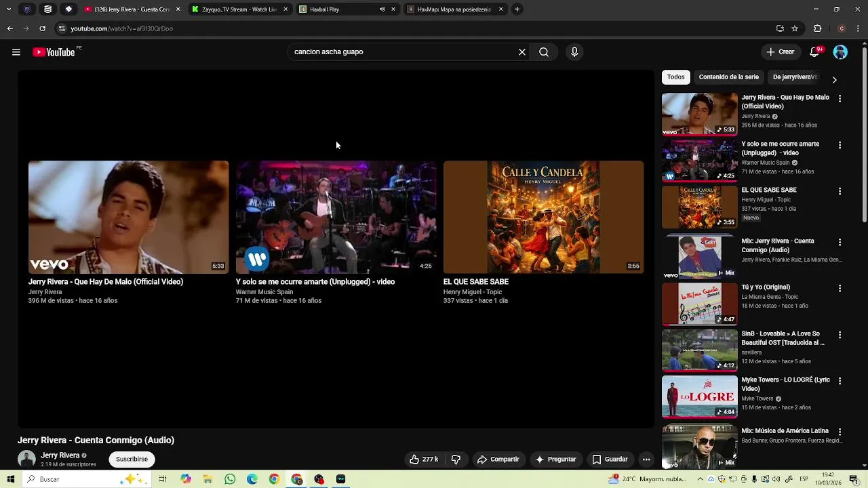Open the YouTube hamburger guide menu
This screenshot has width=868, height=488.
click(16, 52)
